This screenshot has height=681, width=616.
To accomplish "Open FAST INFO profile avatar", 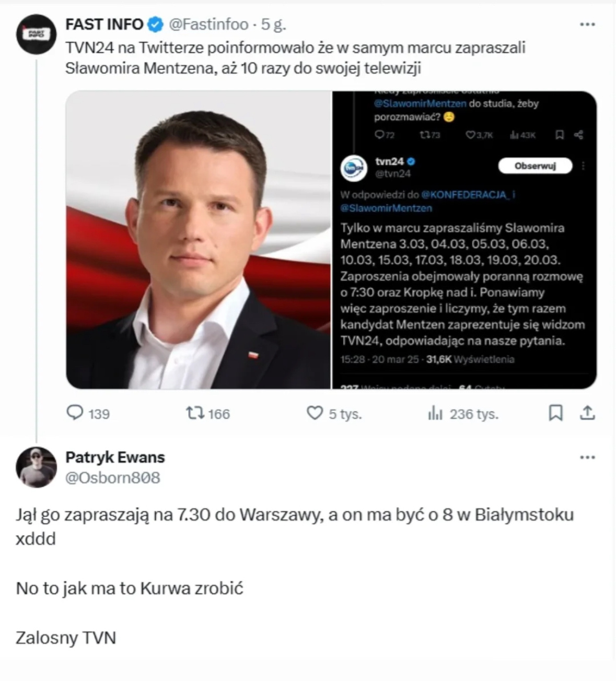I will (36, 34).
